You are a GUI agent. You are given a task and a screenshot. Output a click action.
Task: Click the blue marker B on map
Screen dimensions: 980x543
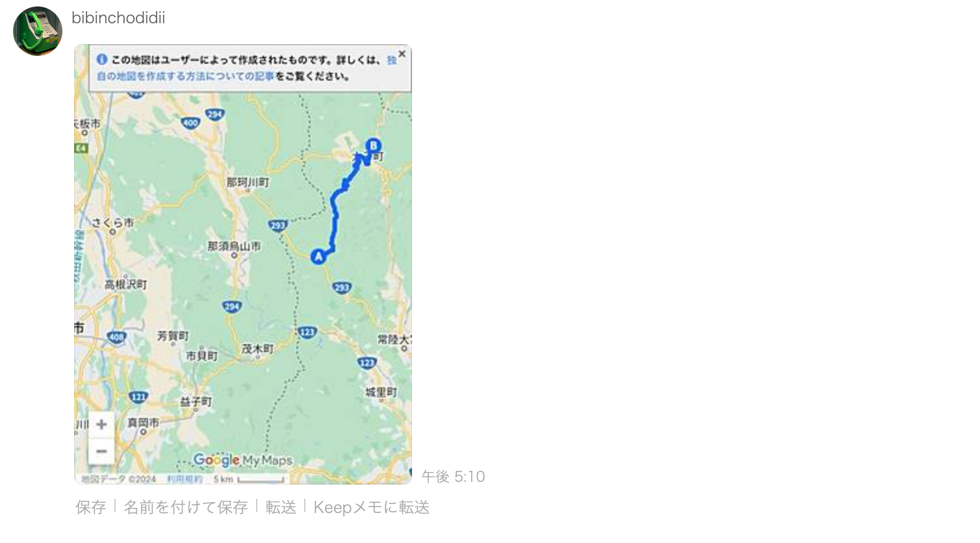click(373, 145)
